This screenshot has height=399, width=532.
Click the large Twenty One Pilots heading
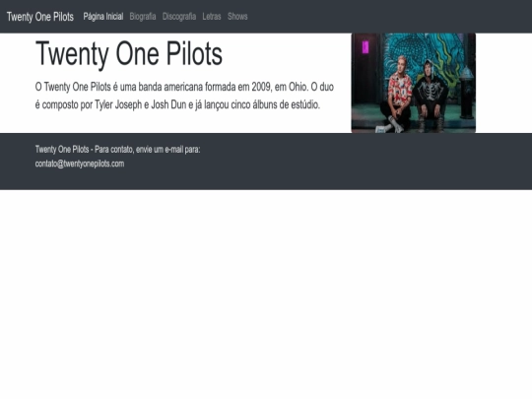(129, 53)
